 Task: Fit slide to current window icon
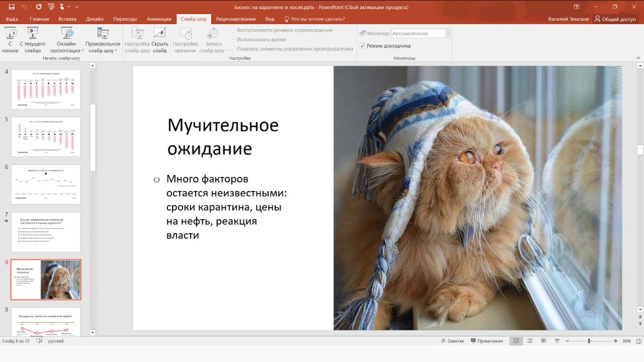coord(638,341)
